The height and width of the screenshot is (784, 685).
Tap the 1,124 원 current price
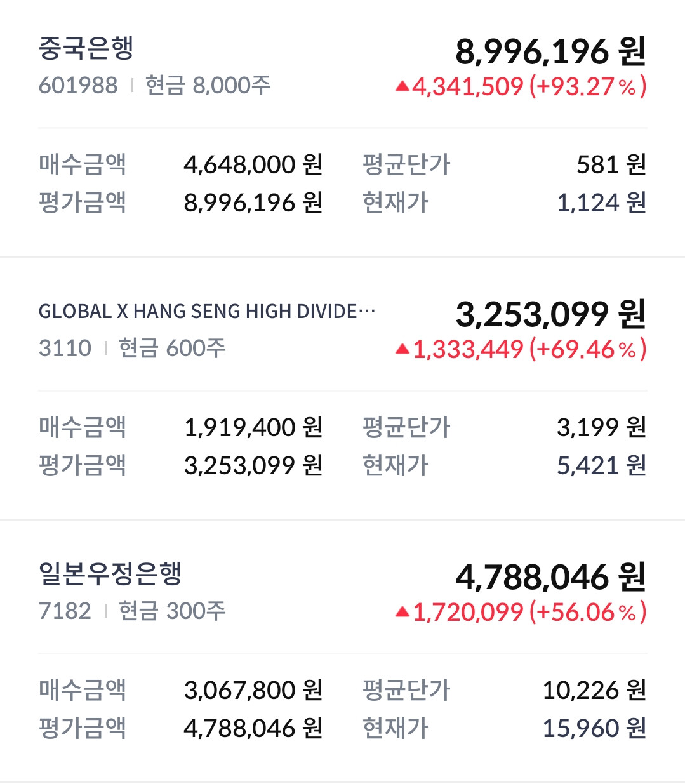[601, 203]
